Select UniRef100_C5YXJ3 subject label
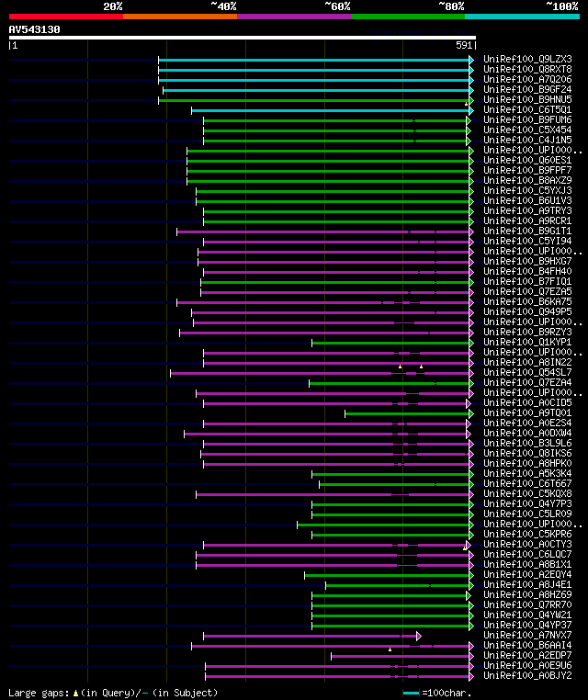This screenshot has height=700, width=588. pos(527,190)
